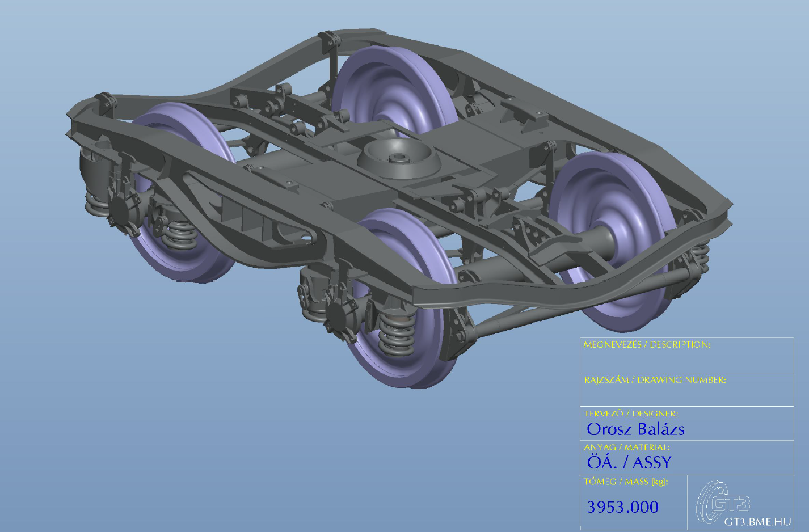
Task: Click the RAJZSZÁM / DRAWING NUMBER label
Action: tap(655, 380)
